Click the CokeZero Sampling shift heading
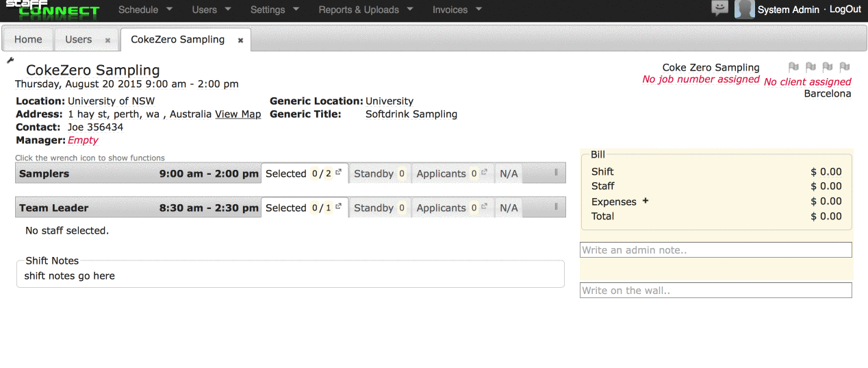 pyautogui.click(x=93, y=70)
